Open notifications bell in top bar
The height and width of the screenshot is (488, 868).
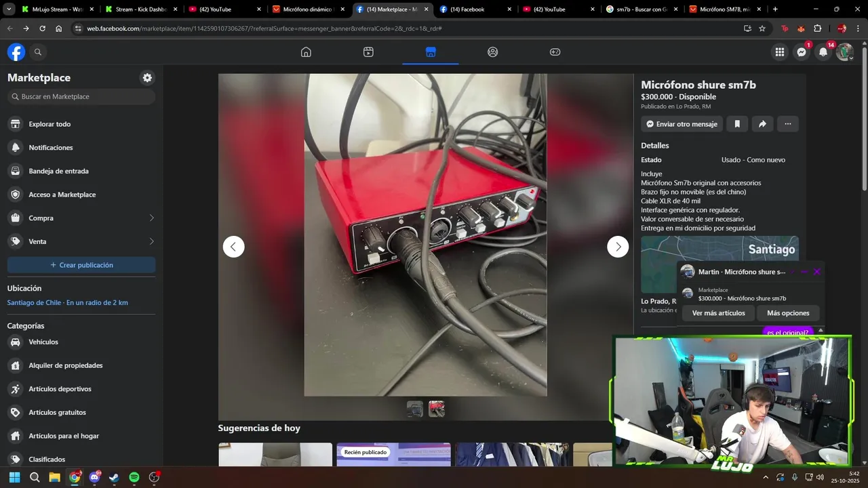tap(823, 52)
